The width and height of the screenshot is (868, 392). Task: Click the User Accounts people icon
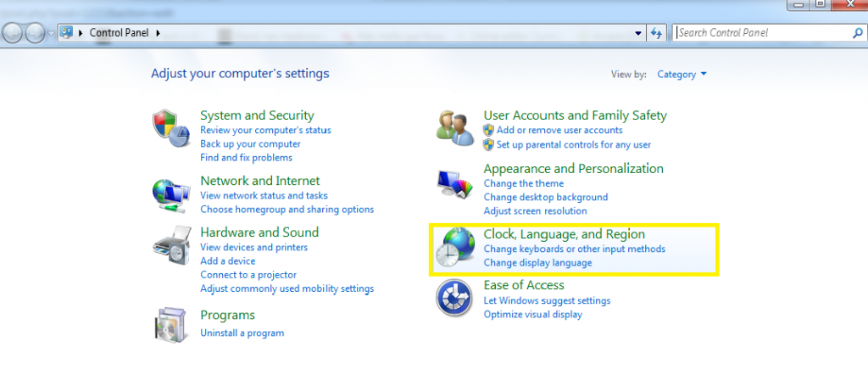pyautogui.click(x=455, y=128)
